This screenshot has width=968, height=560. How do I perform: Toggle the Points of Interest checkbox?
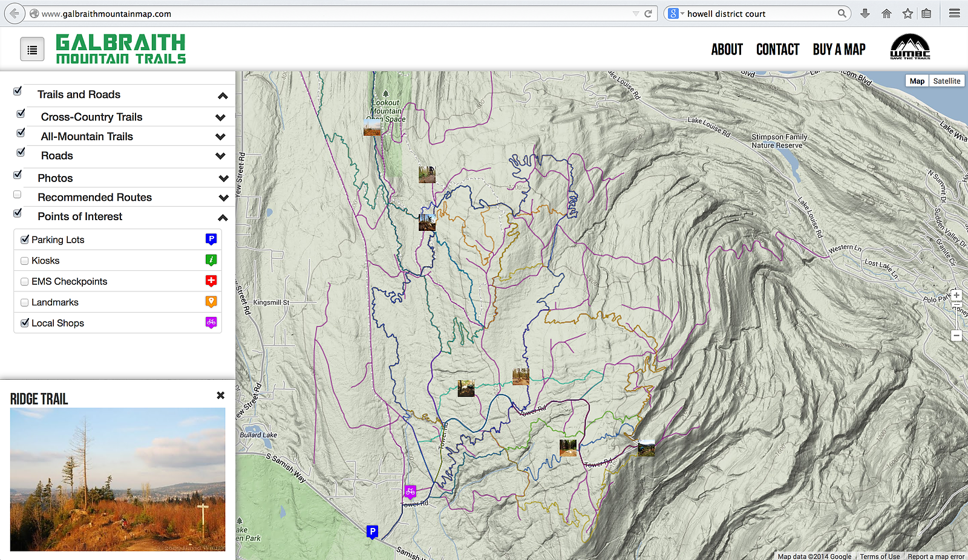coord(18,213)
